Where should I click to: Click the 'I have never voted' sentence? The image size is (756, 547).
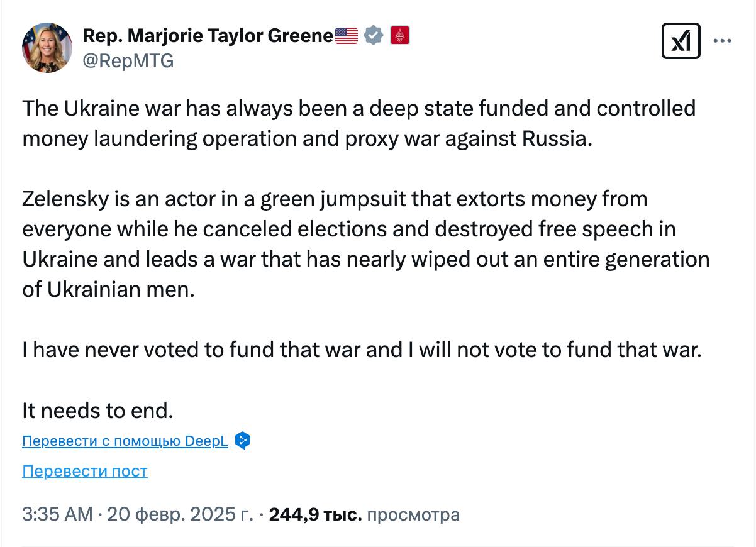click(361, 350)
